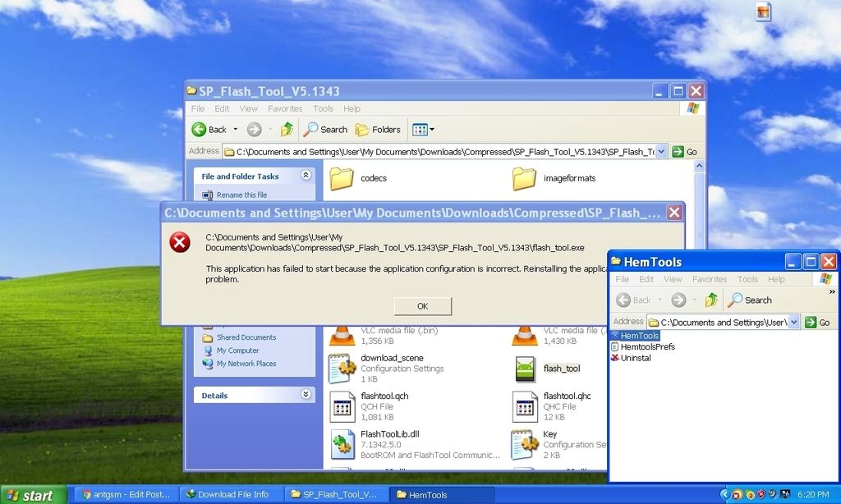The width and height of the screenshot is (841, 504).
Task: Expand the Details panel in the sidebar
Action: (306, 395)
